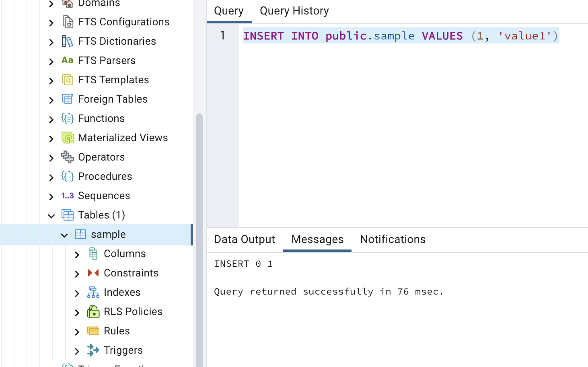Collapse the Tables node
Screen dimensions: 588x367
[51, 215]
